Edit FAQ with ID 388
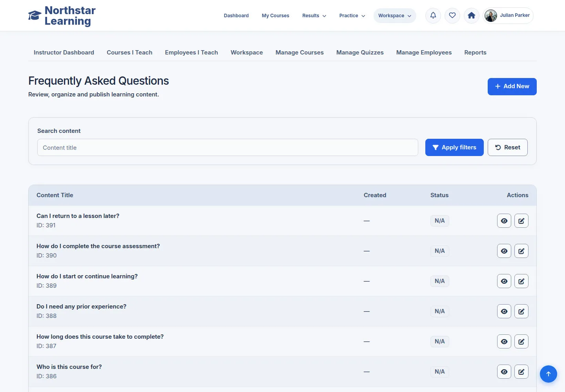Screen dimensions: 565x392 (521, 311)
